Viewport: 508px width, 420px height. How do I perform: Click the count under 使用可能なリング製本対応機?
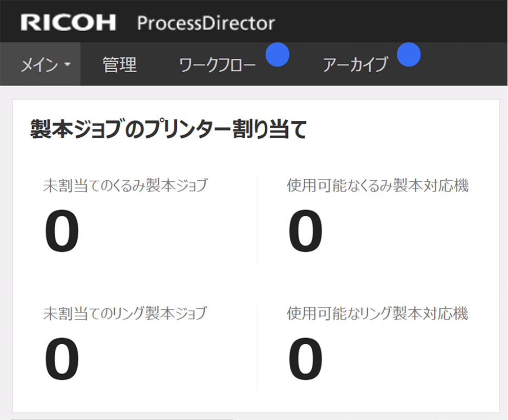coord(305,359)
